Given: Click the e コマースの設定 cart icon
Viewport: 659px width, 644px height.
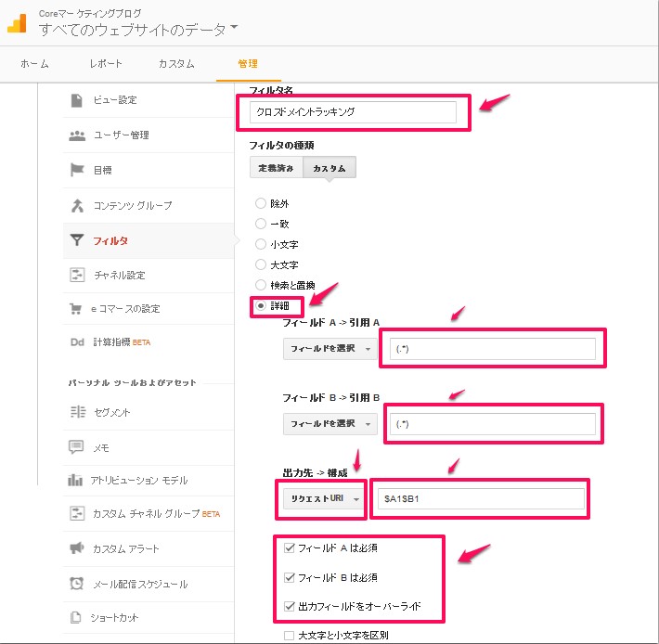Looking at the screenshot, I should click(76, 309).
